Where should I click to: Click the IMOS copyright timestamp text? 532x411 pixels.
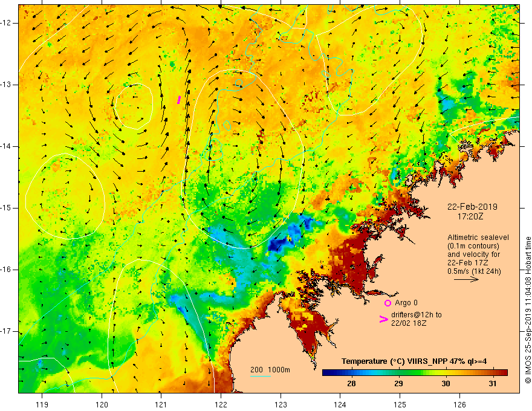[528, 310]
